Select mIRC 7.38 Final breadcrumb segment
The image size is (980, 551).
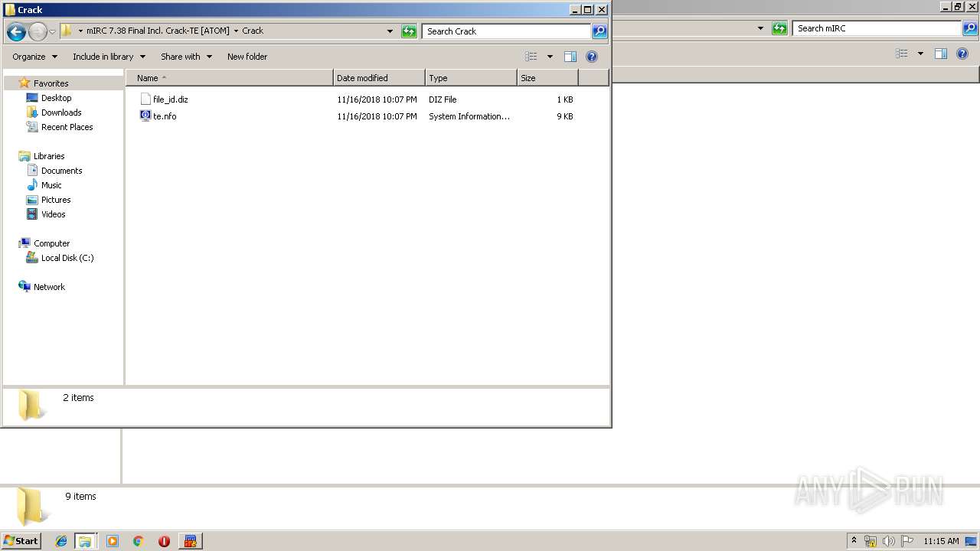[x=158, y=31]
